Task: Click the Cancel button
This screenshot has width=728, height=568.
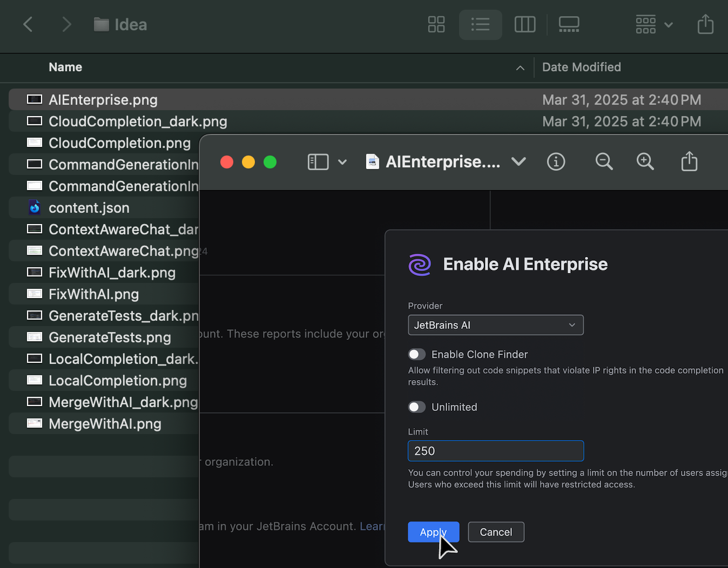Action: pyautogui.click(x=496, y=532)
